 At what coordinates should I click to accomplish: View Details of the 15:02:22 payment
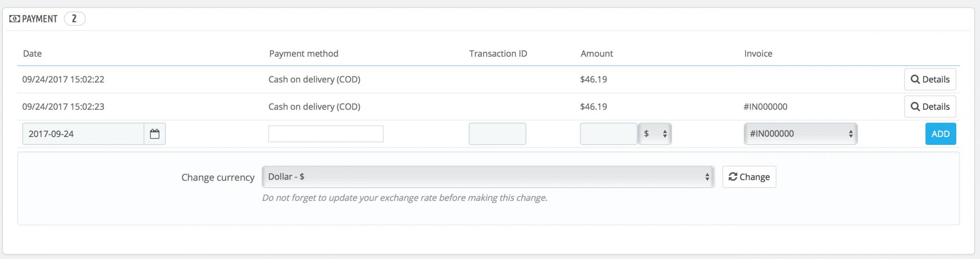[x=930, y=80]
